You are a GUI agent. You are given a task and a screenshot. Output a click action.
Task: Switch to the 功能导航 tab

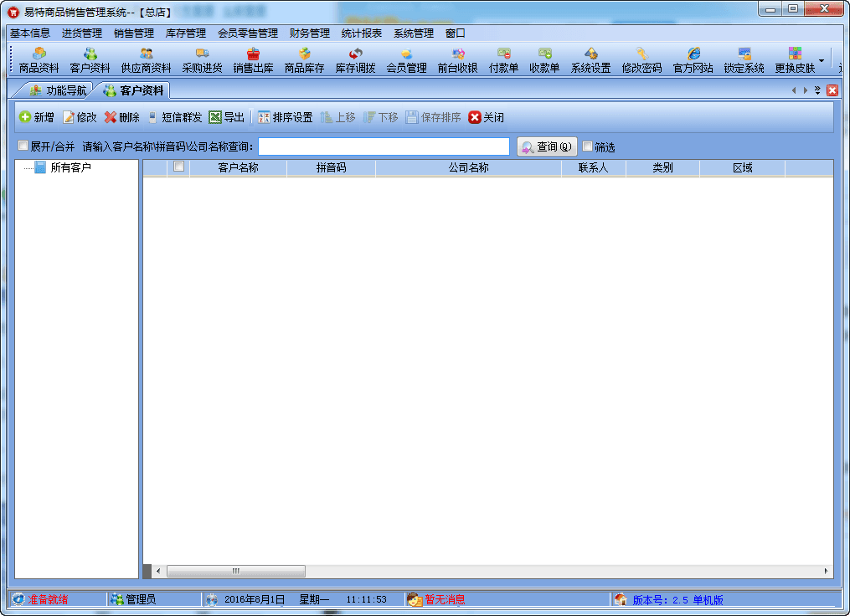58,90
